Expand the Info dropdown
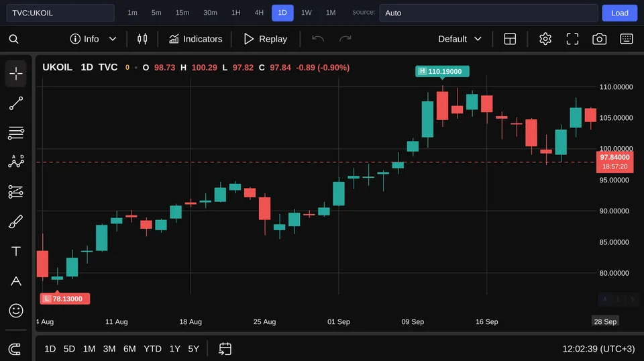 pos(93,39)
